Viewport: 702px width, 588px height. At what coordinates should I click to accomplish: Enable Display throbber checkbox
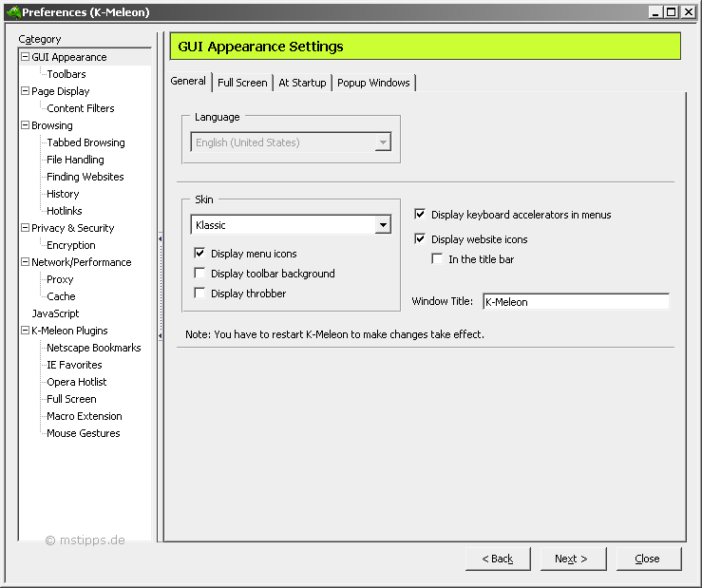click(199, 294)
